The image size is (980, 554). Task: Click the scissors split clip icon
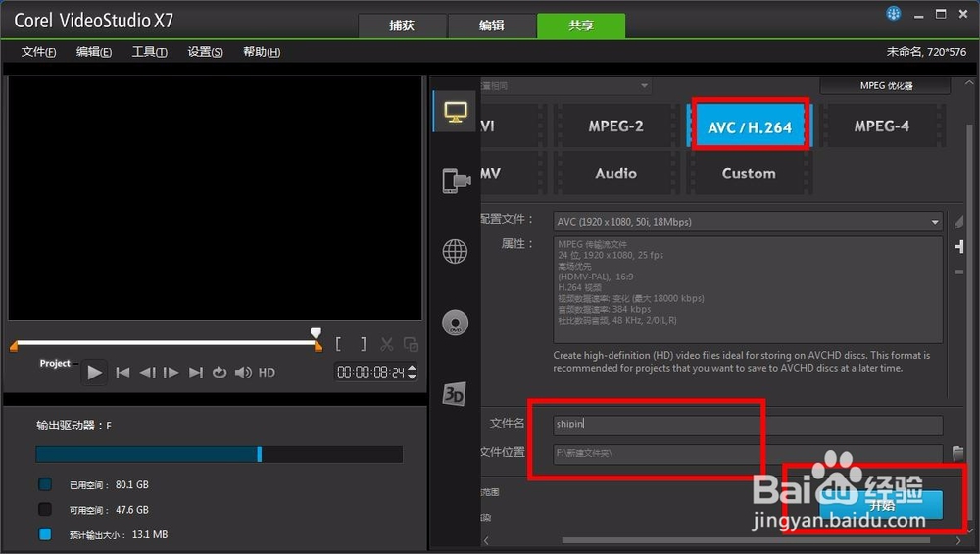[x=387, y=344]
